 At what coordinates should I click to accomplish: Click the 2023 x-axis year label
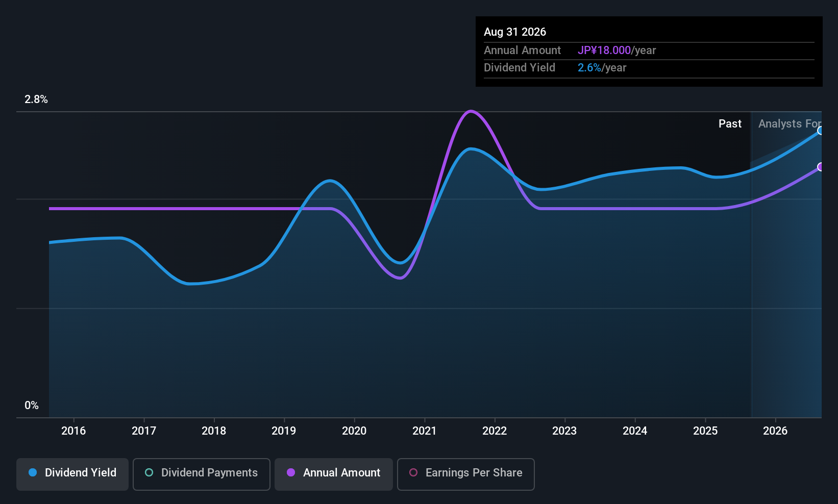(x=564, y=431)
